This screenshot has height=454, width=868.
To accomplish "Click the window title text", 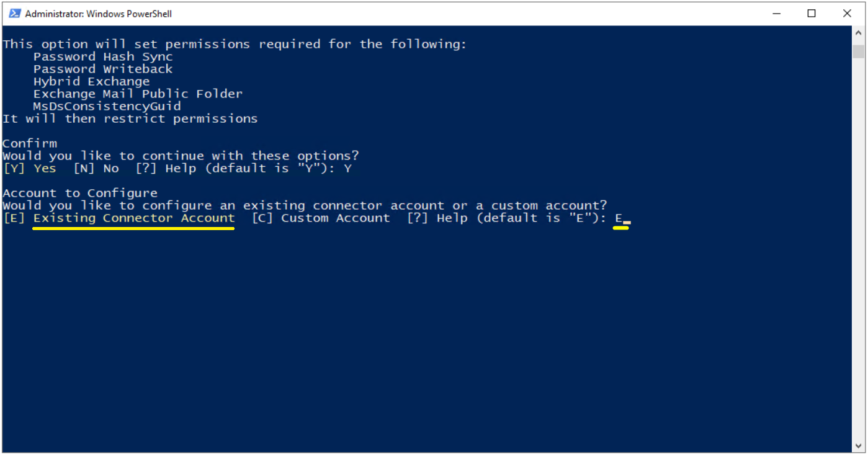I will pyautogui.click(x=99, y=14).
